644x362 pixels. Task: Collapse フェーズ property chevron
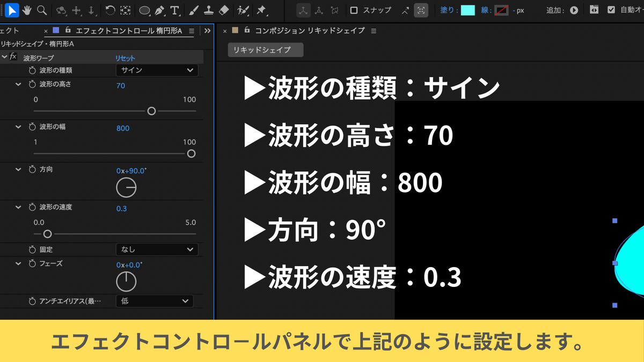coord(18,264)
